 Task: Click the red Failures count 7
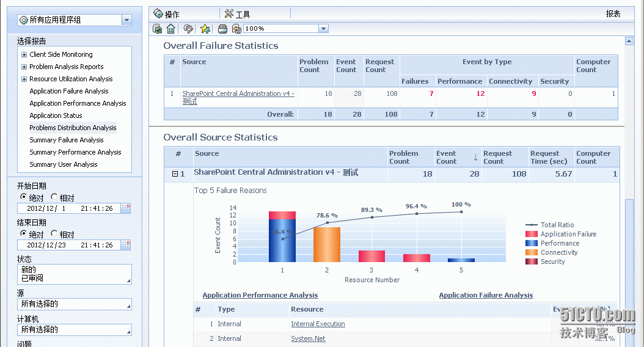click(431, 93)
